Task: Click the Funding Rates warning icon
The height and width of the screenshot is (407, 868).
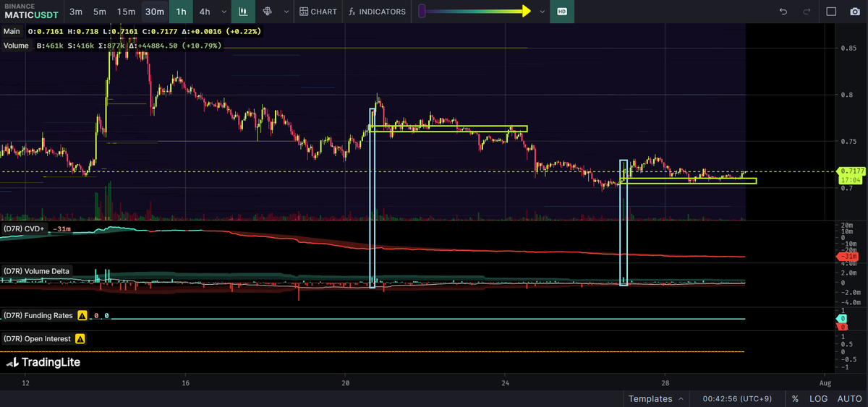Action: click(x=82, y=316)
